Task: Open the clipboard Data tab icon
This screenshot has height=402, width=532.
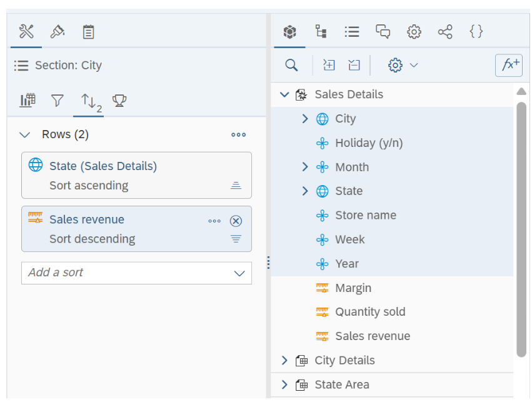Action: (x=88, y=32)
